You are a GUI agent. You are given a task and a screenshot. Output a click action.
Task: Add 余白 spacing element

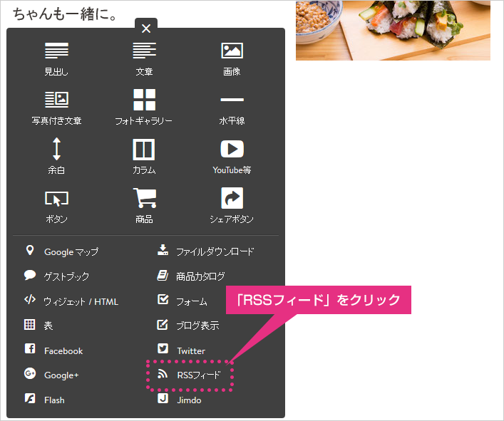pos(56,156)
